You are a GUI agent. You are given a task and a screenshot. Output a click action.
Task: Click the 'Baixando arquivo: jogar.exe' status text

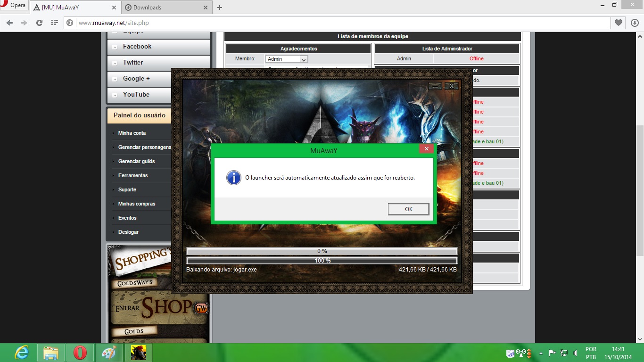(222, 270)
